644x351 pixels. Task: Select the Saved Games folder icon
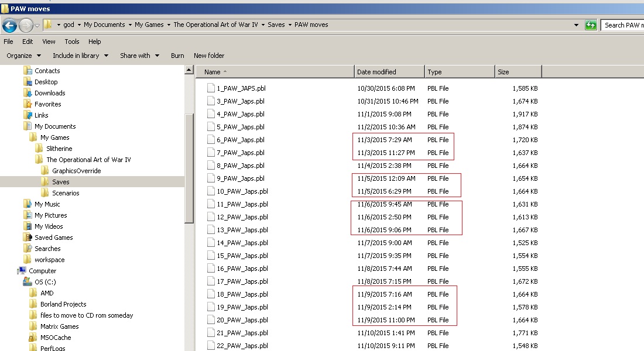pos(28,237)
